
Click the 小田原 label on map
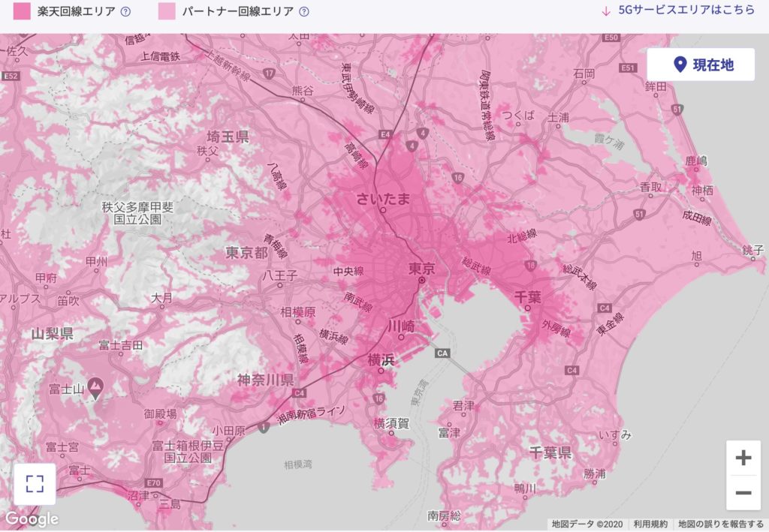click(228, 431)
